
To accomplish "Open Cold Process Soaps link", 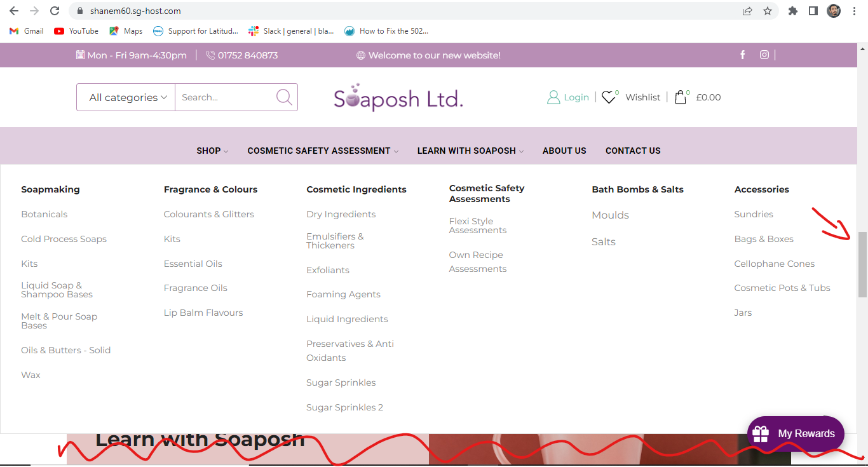I will [x=64, y=239].
